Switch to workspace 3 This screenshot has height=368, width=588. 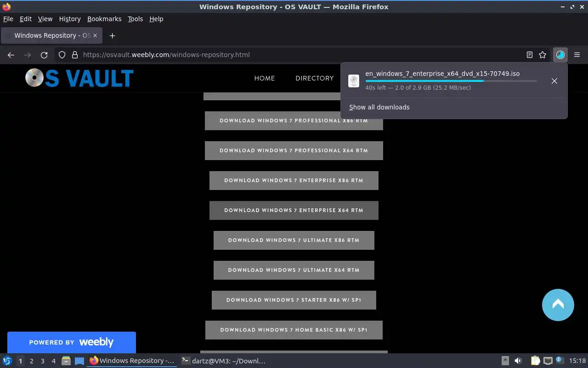42,361
